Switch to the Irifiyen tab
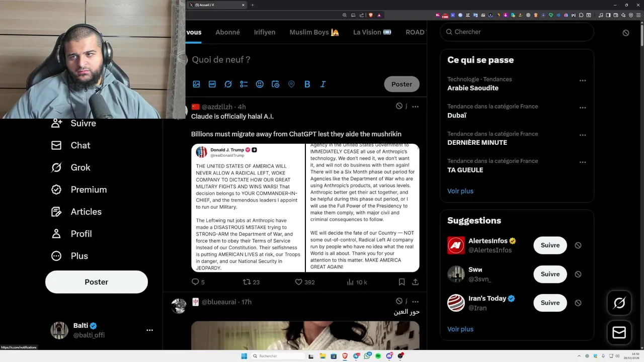Screen dimensions: 644x362 [x=265, y=32]
